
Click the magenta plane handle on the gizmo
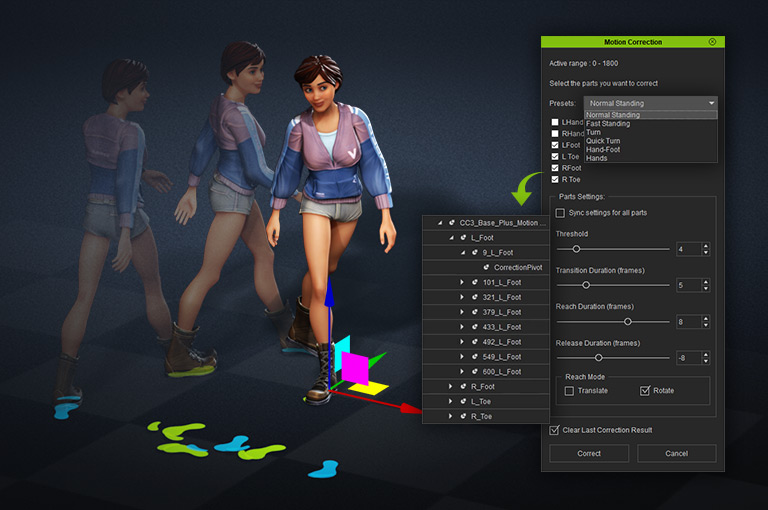pyautogui.click(x=355, y=369)
